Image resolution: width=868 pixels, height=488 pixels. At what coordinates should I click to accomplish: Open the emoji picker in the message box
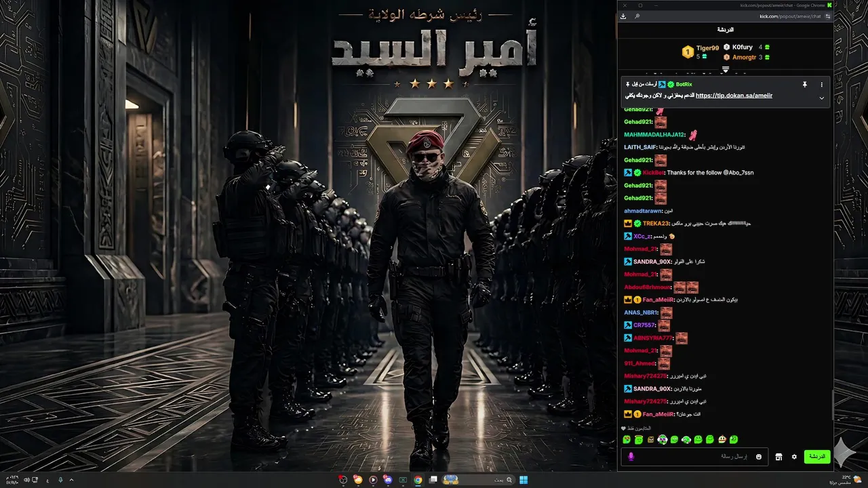pos(758,457)
